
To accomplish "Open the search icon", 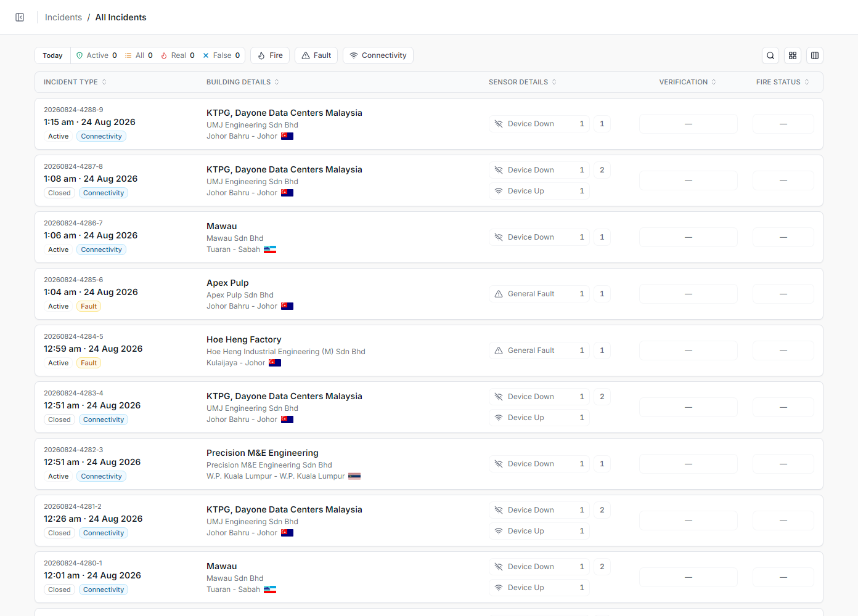I will tap(770, 55).
